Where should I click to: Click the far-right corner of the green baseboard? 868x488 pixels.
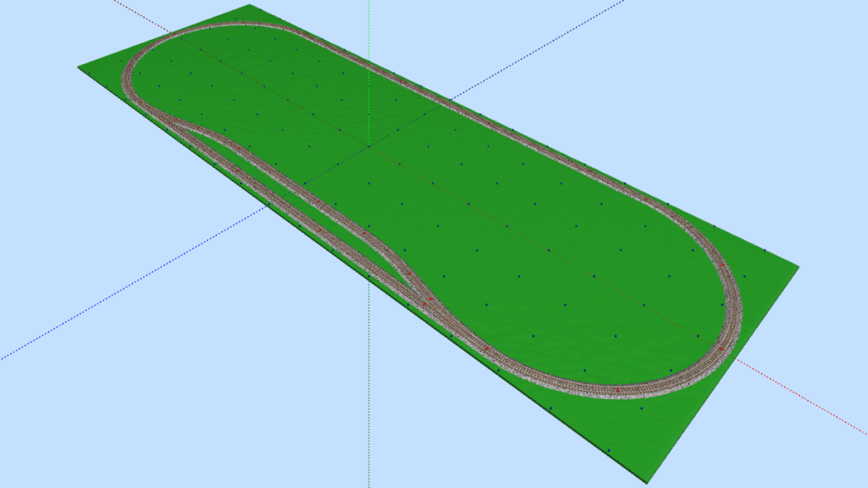pyautogui.click(x=798, y=267)
